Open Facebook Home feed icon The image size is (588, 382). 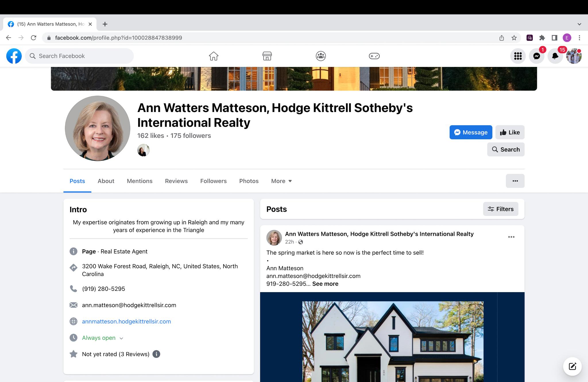(213, 56)
